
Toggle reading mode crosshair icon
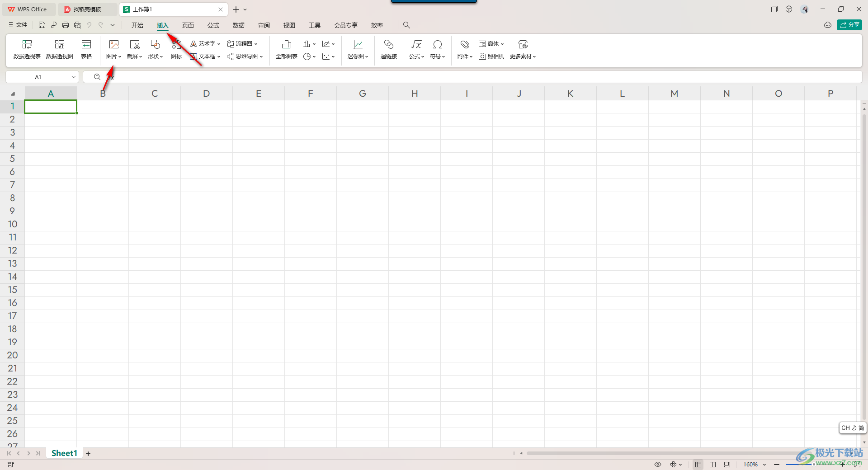(674, 465)
